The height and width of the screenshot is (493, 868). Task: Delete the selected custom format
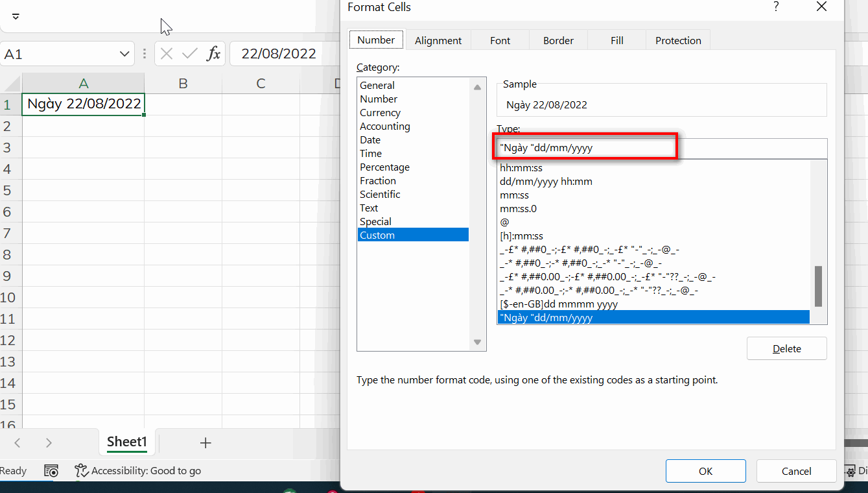tap(786, 348)
